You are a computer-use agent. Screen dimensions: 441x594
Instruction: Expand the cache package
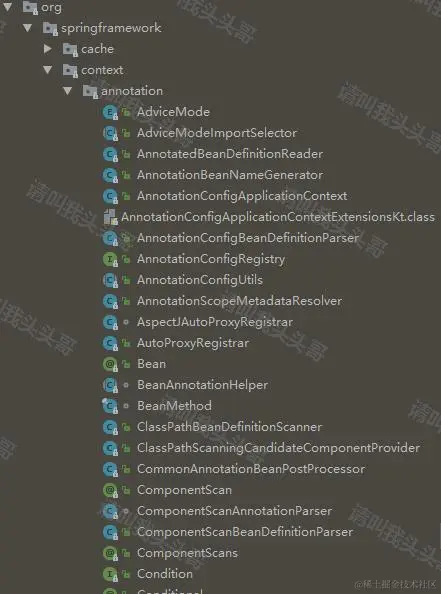pos(48,49)
